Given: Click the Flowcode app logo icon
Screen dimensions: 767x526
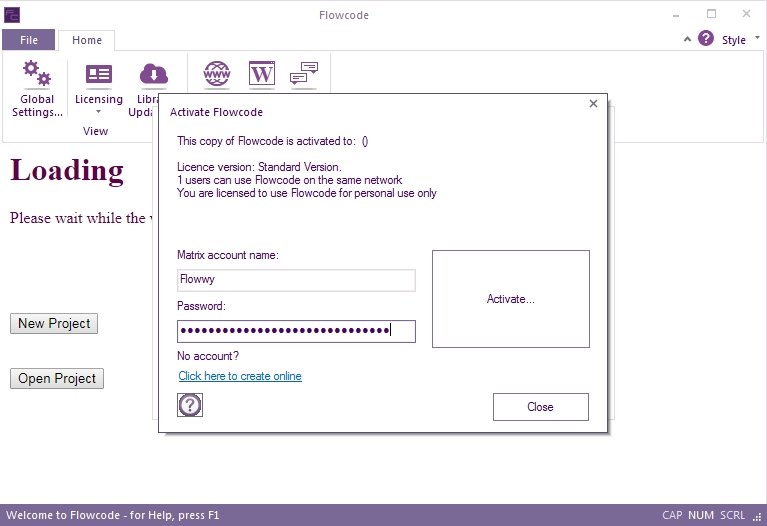Looking at the screenshot, I should 12,15.
